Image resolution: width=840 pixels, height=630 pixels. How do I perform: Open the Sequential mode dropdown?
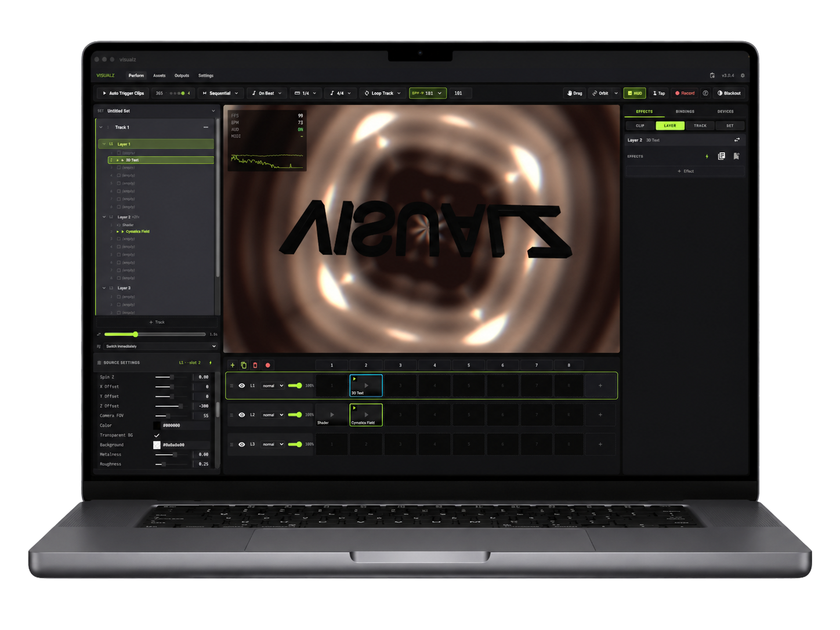tap(220, 93)
